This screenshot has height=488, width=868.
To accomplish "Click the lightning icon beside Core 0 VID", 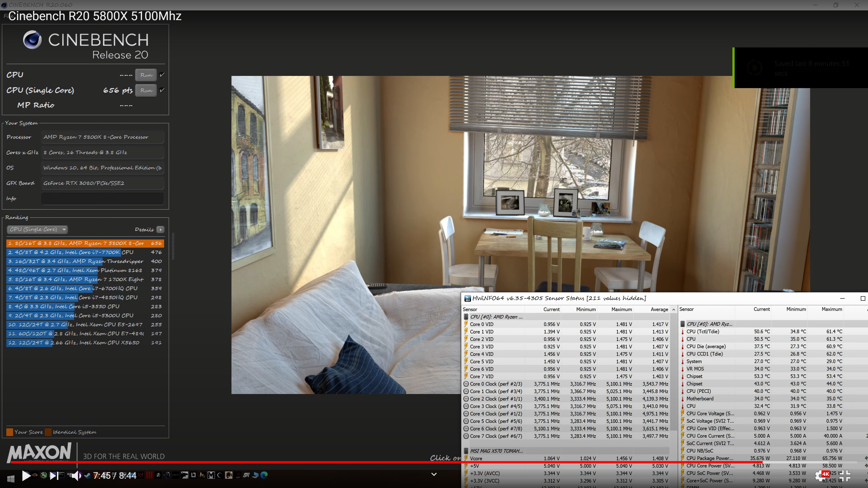I will 466,324.
